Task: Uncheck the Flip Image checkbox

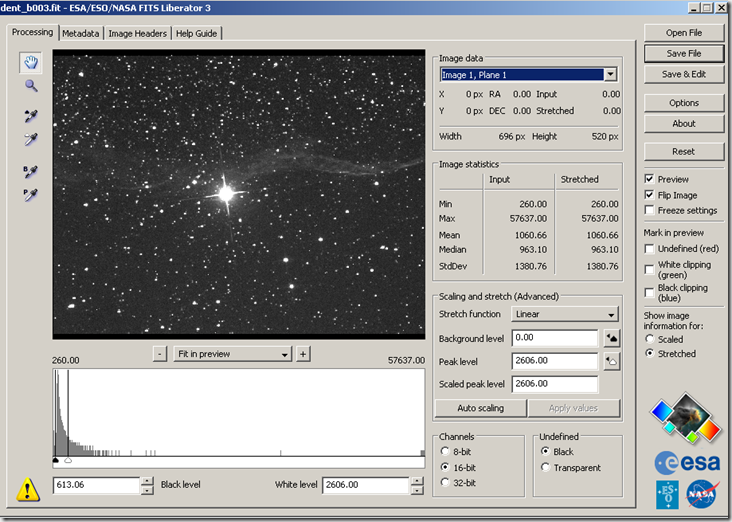Action: tap(649, 195)
